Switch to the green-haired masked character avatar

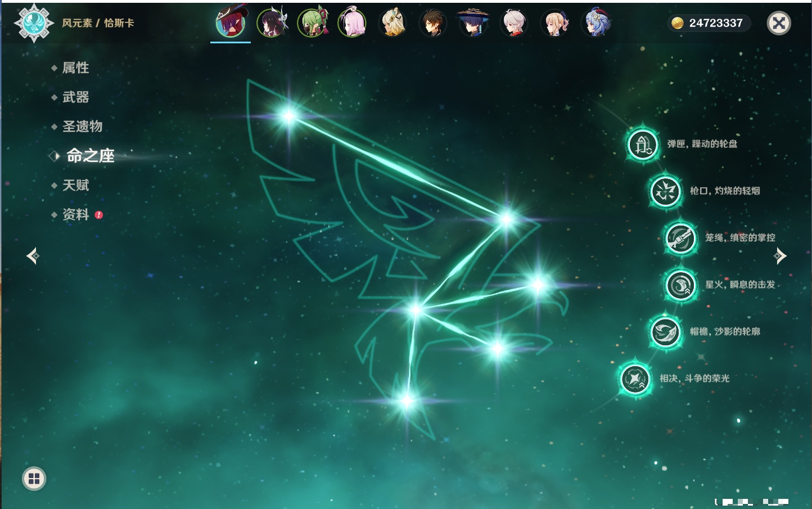(313, 23)
